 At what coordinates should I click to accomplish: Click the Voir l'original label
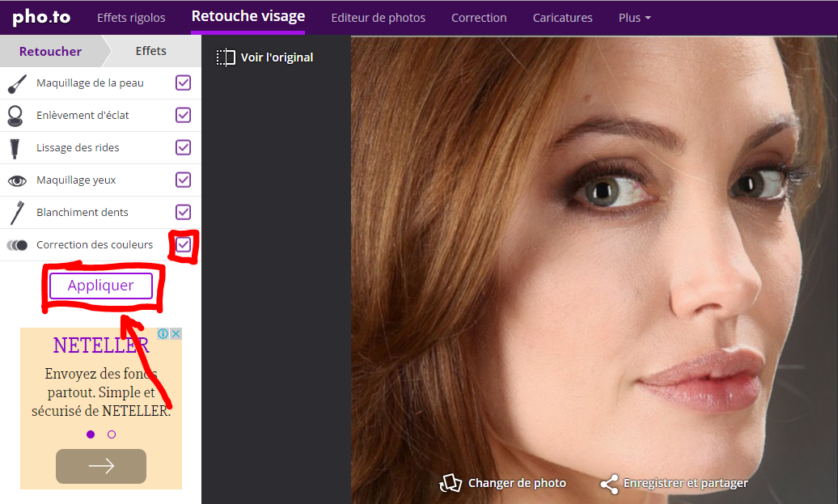point(277,57)
